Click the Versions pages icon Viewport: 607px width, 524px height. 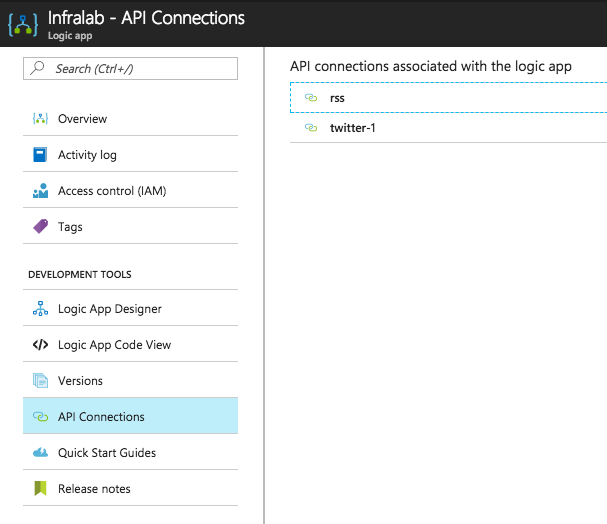[x=40, y=380]
